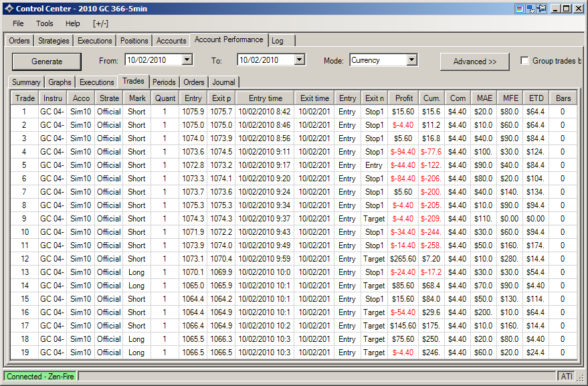The height and width of the screenshot is (386, 588).
Task: Click the color gradient icon in the title bar
Action: (x=519, y=9)
